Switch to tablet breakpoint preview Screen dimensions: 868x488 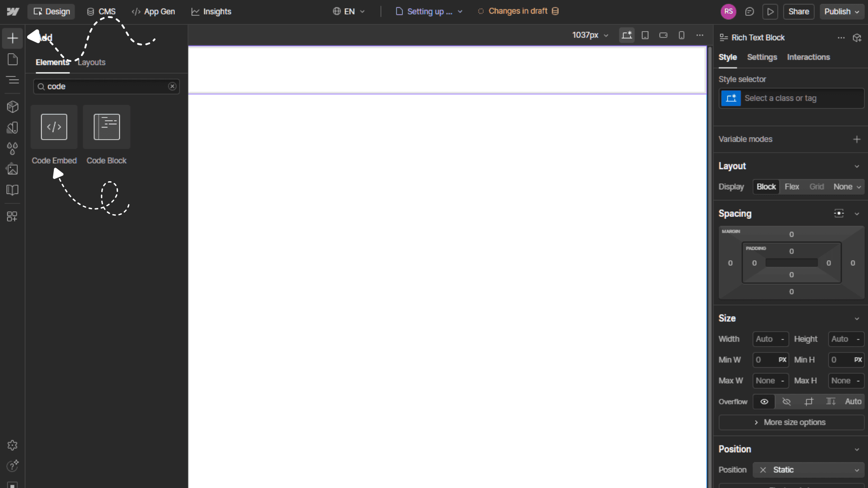[x=645, y=35]
